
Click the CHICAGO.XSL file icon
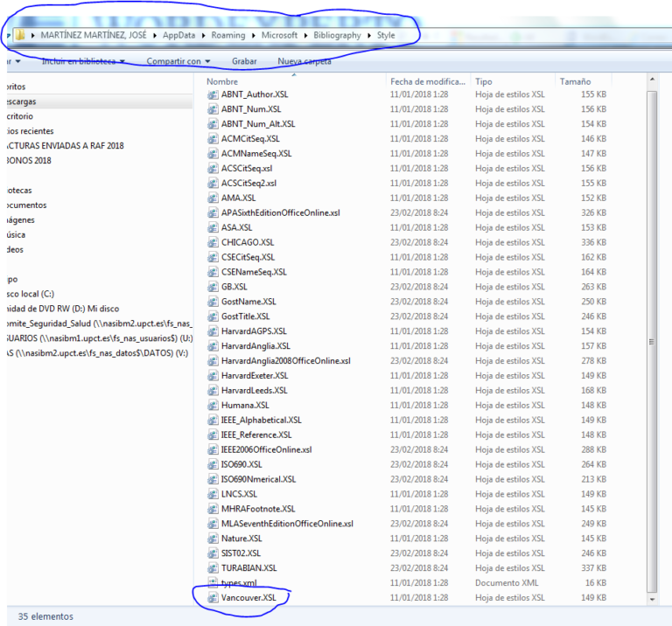point(213,242)
